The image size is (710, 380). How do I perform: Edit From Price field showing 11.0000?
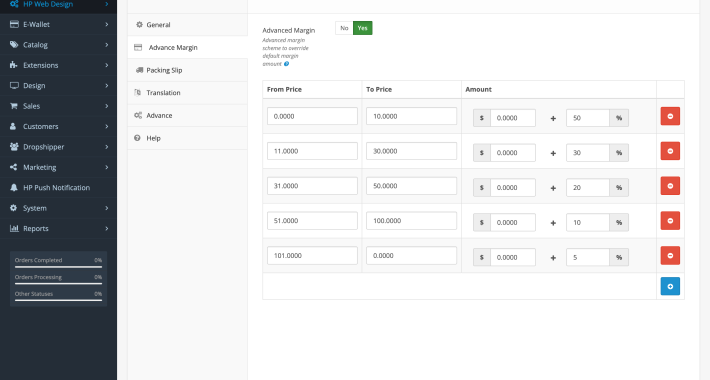click(312, 151)
